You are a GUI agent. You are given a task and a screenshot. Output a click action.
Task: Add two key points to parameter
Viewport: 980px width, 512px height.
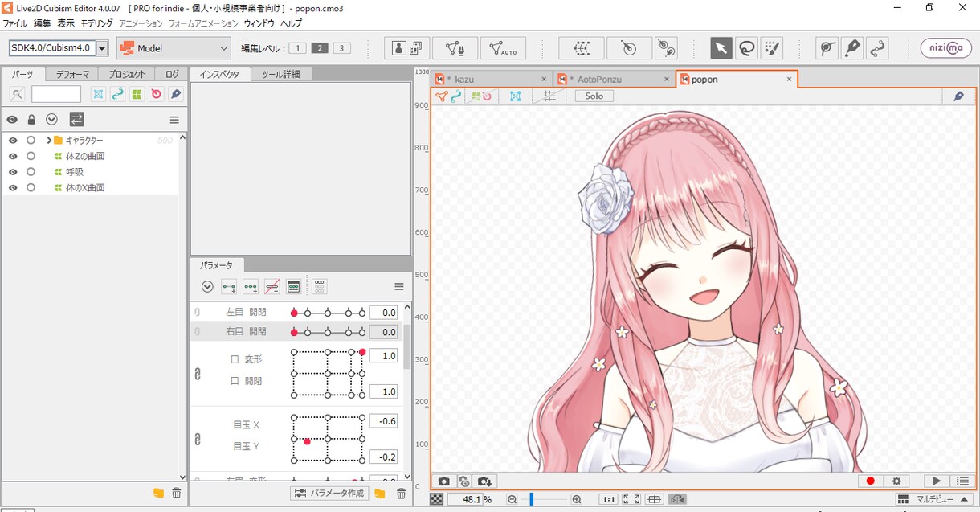tap(229, 287)
